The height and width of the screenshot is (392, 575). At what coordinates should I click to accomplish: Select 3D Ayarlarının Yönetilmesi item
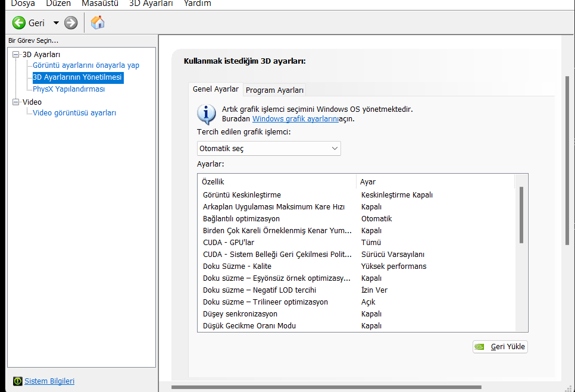[77, 77]
